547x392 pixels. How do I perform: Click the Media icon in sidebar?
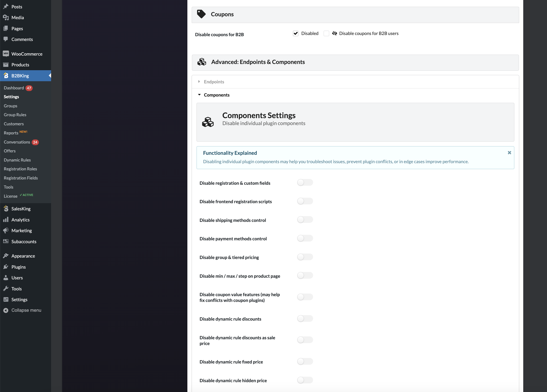[6, 17]
